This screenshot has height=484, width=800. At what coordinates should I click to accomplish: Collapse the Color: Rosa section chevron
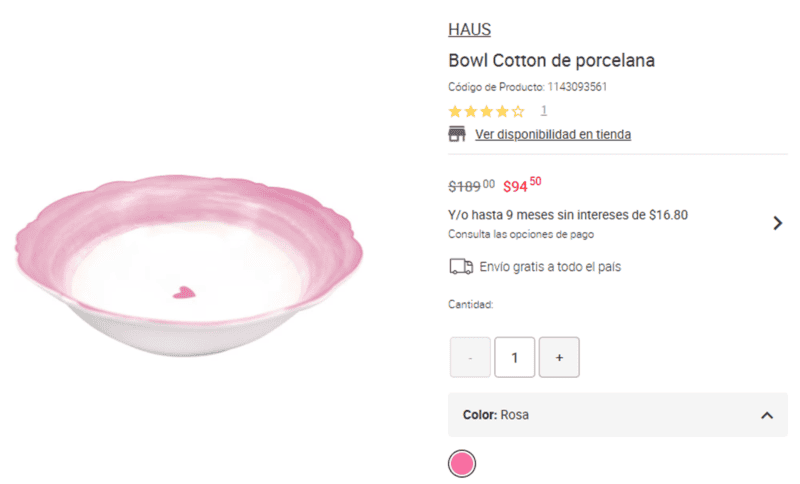click(x=767, y=415)
